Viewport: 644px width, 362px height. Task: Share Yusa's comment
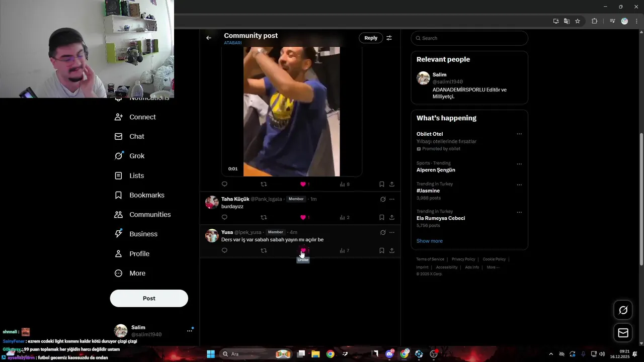[x=392, y=250]
